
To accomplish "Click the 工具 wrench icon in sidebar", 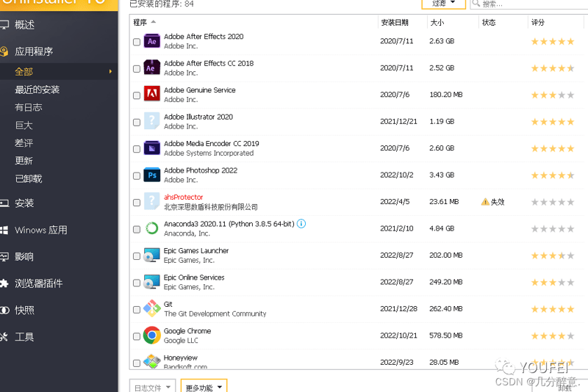I will (x=4, y=337).
